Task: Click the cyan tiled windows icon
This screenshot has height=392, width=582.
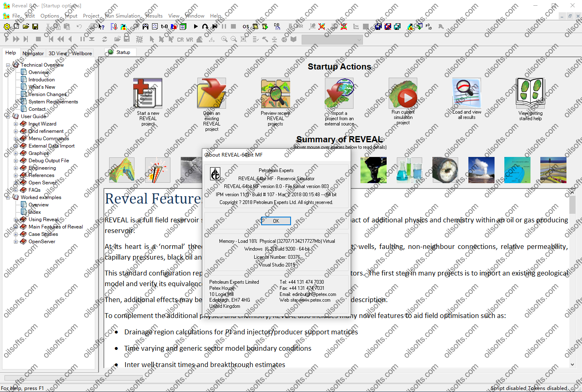Action: pos(397,27)
